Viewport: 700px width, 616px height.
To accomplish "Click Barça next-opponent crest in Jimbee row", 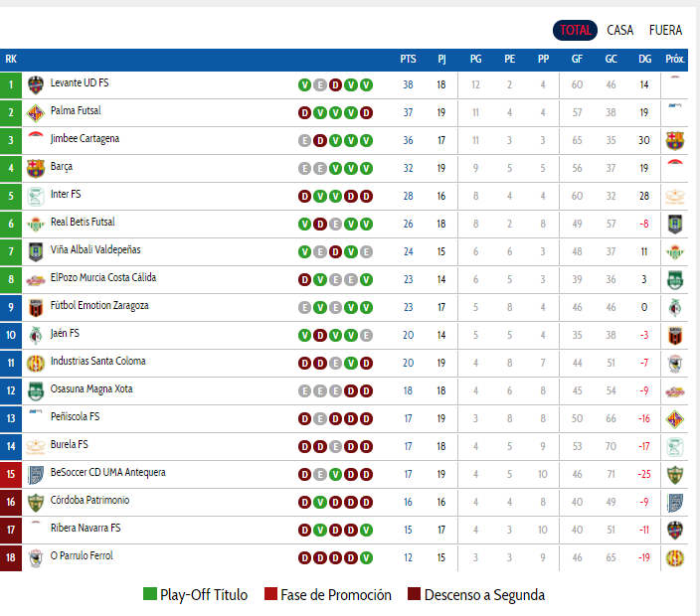I will 674,140.
